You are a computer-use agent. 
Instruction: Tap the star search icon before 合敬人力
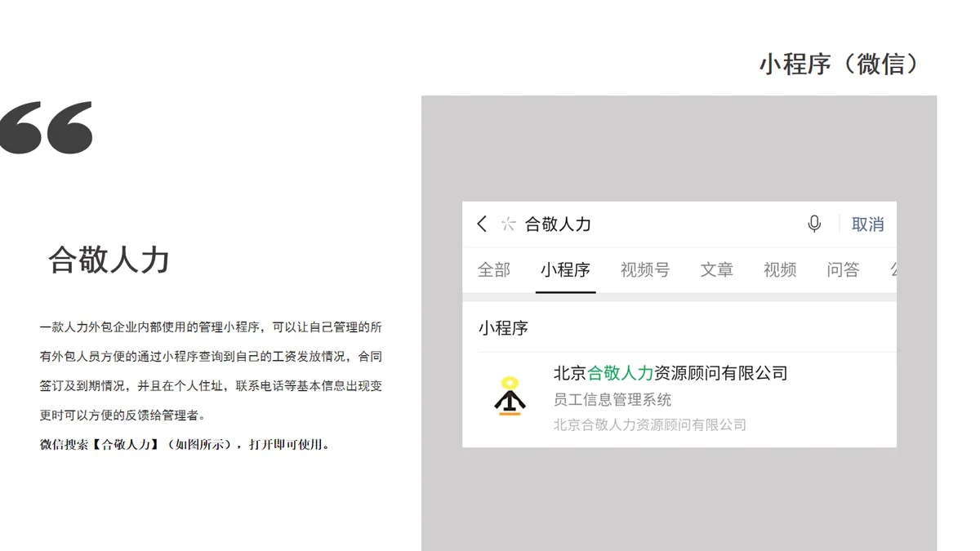[x=508, y=224]
